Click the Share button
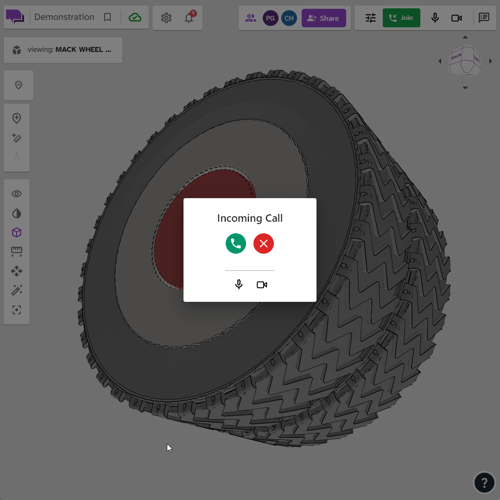This screenshot has width=500, height=500. click(324, 18)
